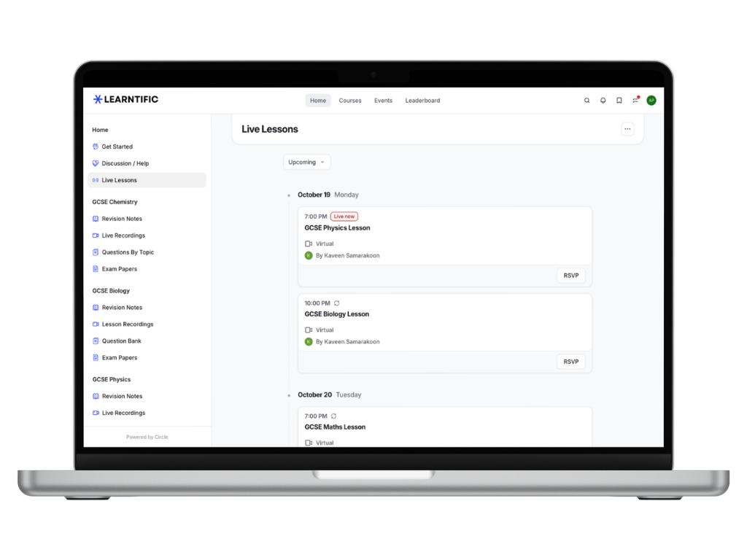Click the October 19 Monday date heading
Viewport: 747px width, 560px height.
(328, 195)
